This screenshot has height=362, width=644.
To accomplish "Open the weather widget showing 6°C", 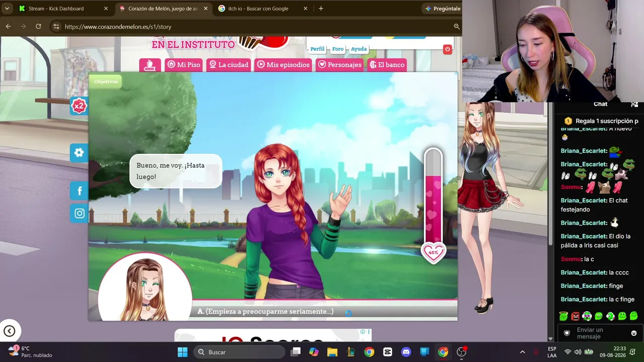I will tap(31, 352).
